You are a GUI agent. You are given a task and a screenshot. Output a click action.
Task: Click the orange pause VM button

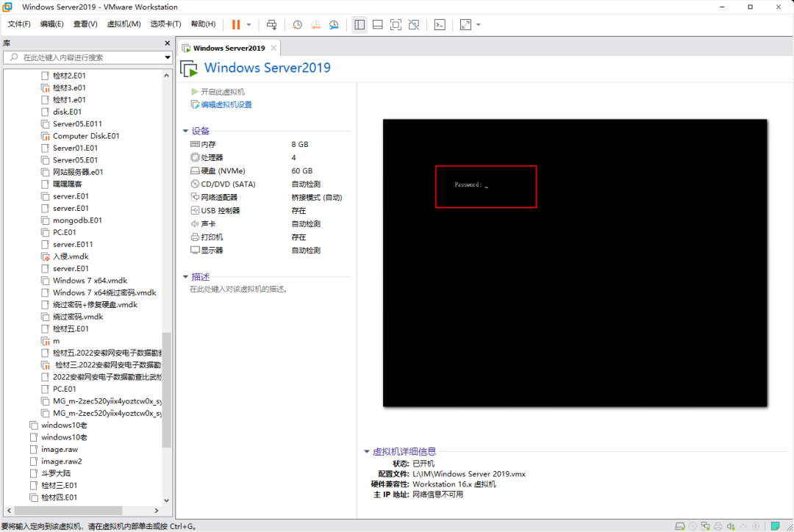coord(236,24)
